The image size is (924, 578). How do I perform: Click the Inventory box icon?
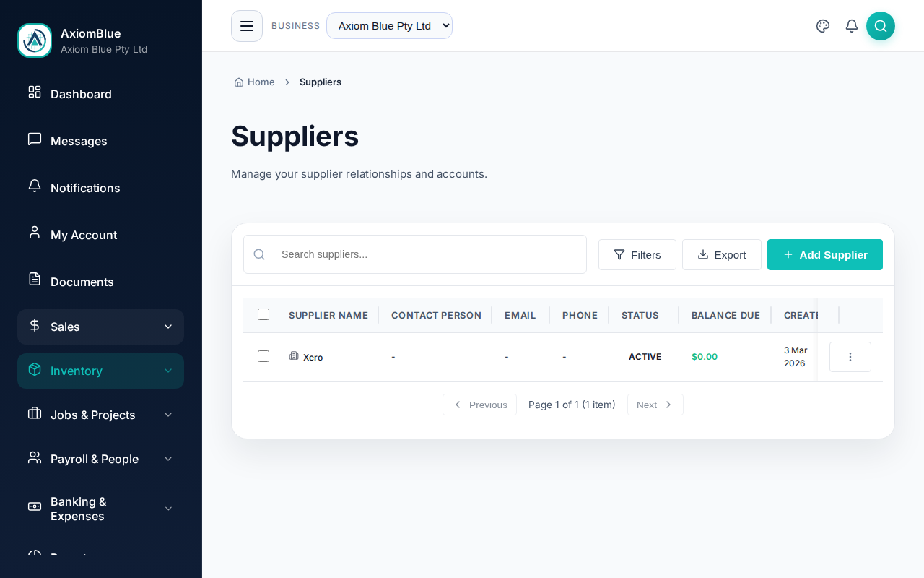point(35,369)
